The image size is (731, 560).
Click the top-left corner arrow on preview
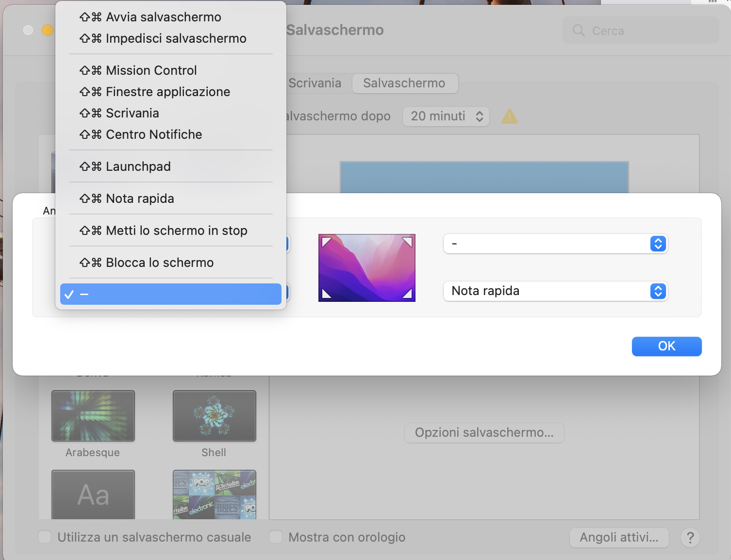point(327,242)
